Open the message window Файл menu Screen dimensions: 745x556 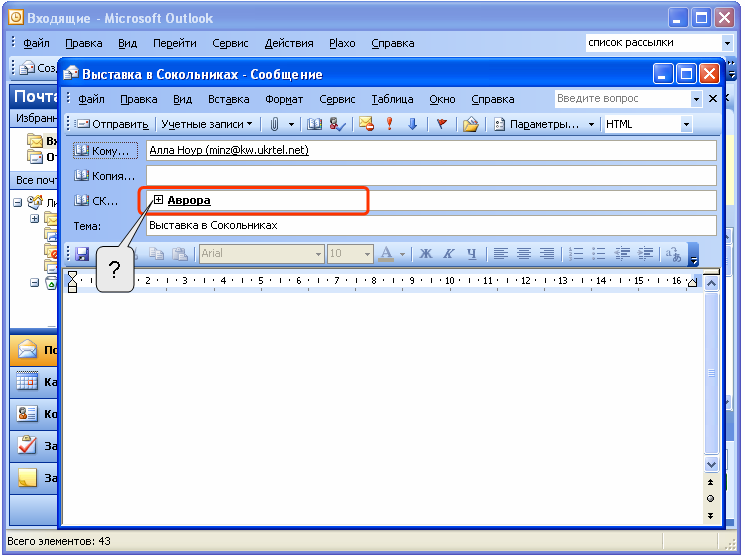(91, 99)
